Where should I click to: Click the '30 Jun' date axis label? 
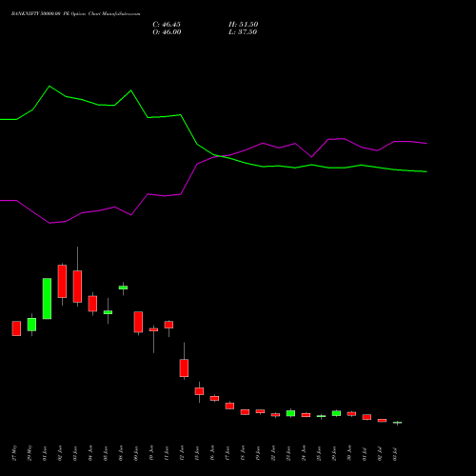[x=349, y=453]
